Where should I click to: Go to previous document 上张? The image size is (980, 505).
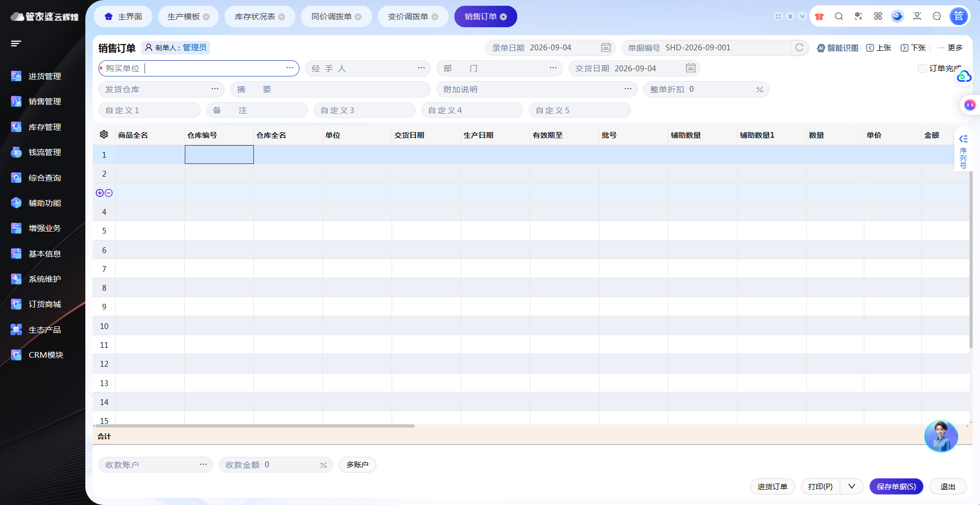point(878,48)
